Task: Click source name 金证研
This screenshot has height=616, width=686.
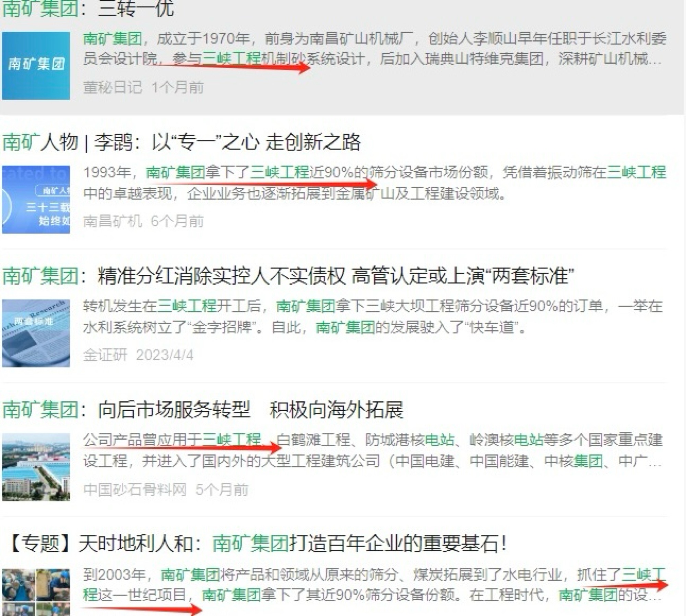Action: pos(105,355)
